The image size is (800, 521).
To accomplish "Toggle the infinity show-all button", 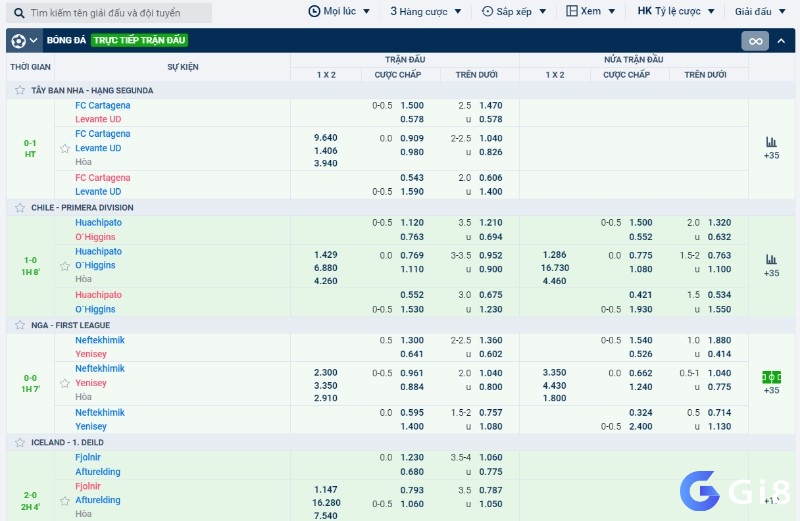I will tap(755, 41).
